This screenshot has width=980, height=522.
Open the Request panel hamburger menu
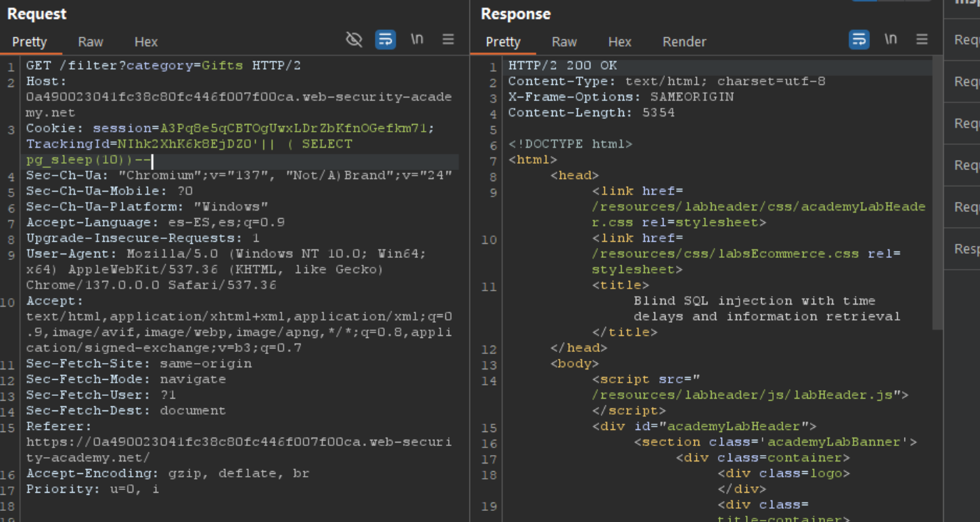click(448, 40)
